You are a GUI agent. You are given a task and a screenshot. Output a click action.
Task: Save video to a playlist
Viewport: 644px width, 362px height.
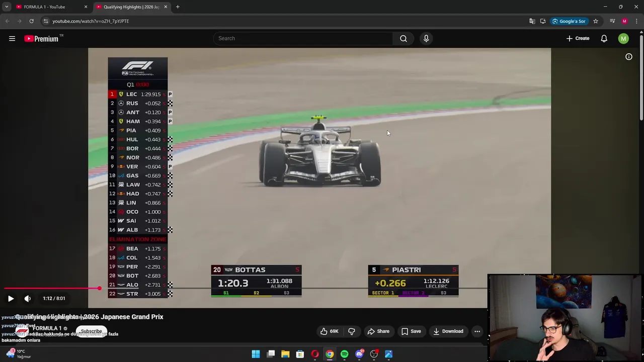point(411,331)
